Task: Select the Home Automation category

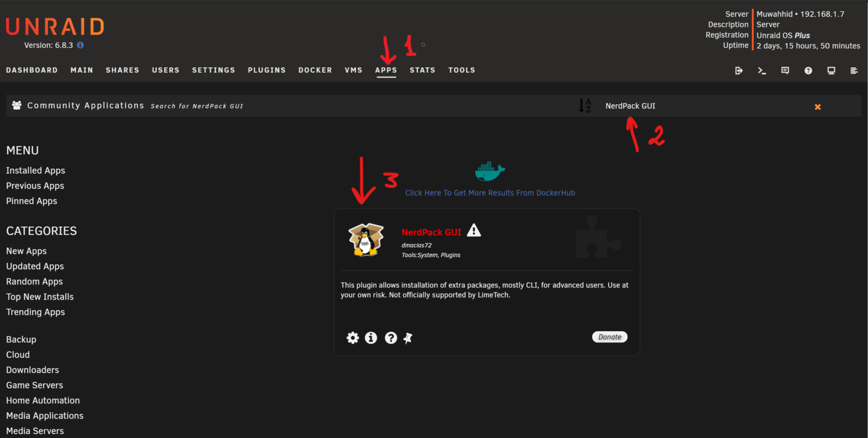Action: tap(43, 400)
